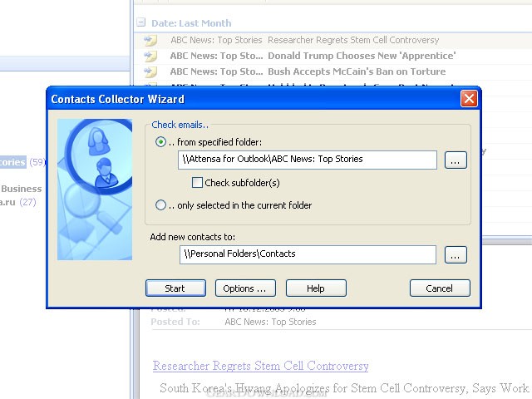Click the Date: Last Month group header
Viewport: 532px width, 399px height.
pos(191,23)
